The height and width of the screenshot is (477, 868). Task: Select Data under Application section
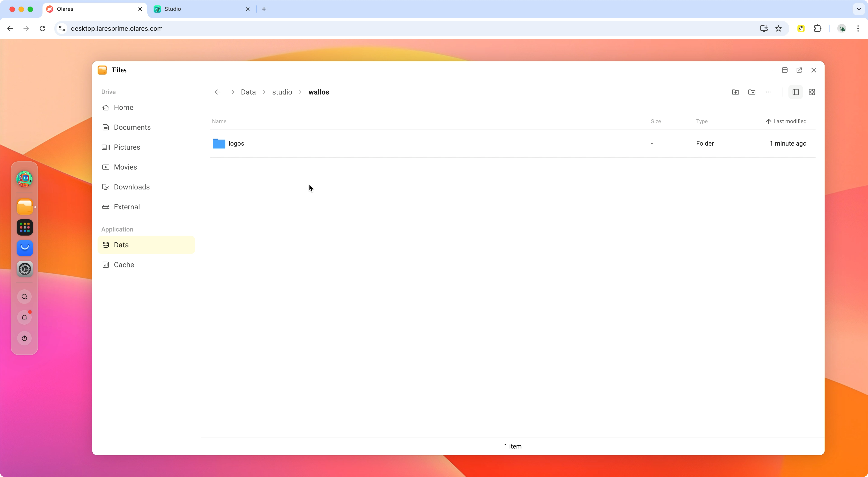(121, 245)
